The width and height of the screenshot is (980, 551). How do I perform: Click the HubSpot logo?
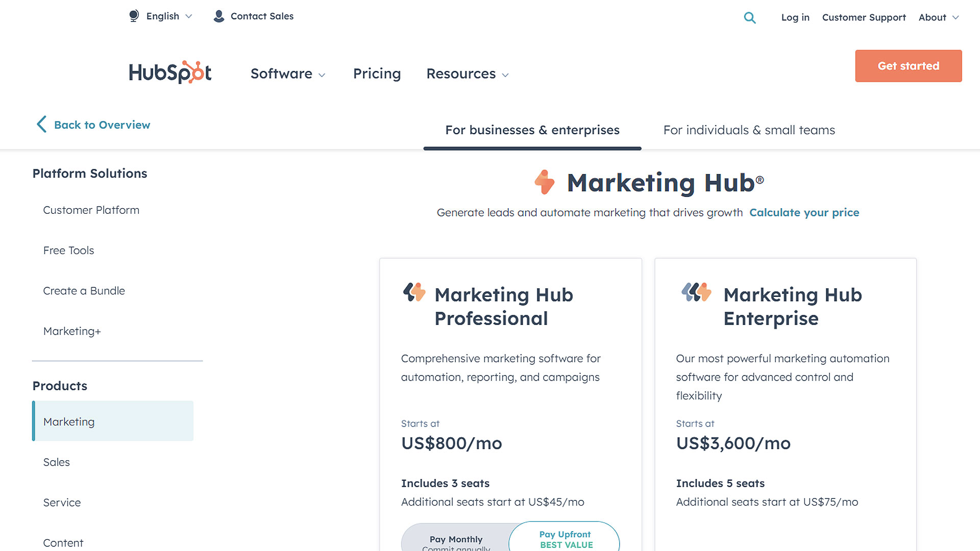(170, 72)
